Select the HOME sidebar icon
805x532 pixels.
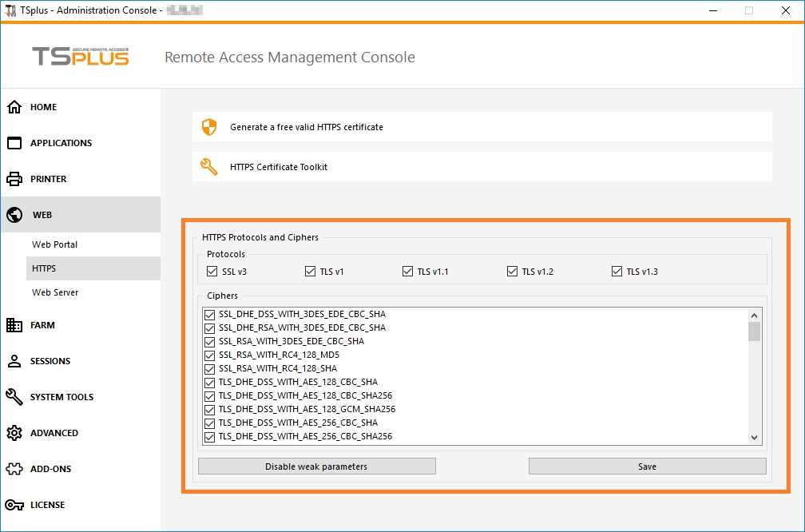pos(14,106)
